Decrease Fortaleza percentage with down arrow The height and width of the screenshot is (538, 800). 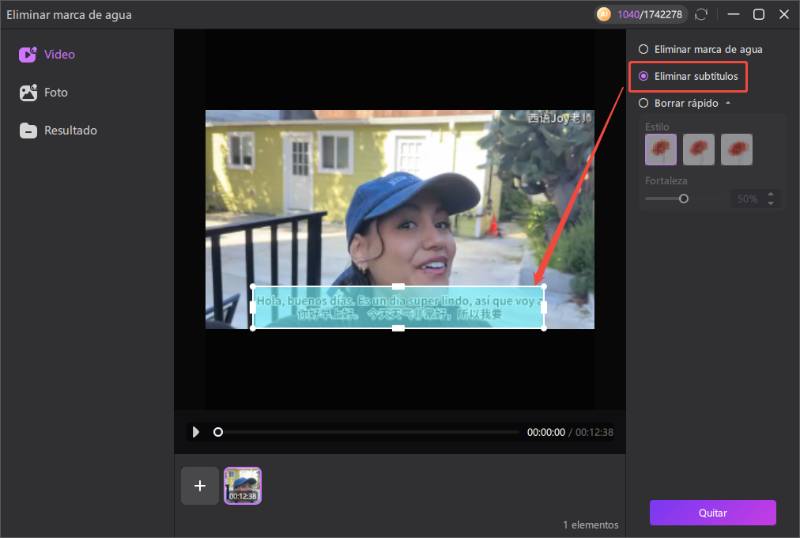click(x=770, y=203)
